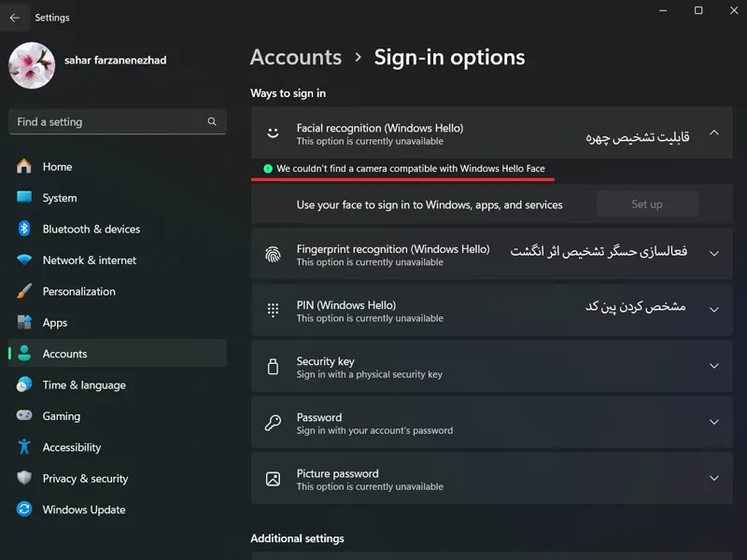Viewport: 747px width, 560px height.
Task: Click the Accounts person icon in the sidebar
Action: [24, 354]
